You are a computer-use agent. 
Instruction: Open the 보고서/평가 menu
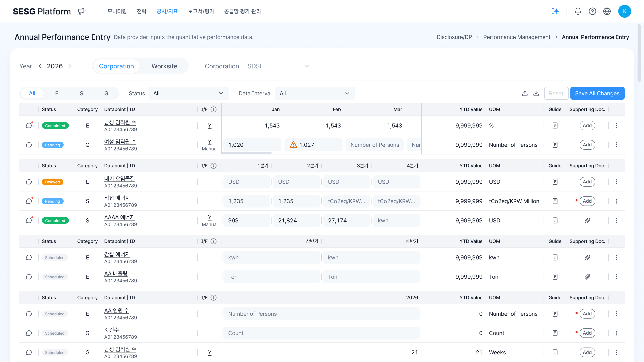click(201, 11)
